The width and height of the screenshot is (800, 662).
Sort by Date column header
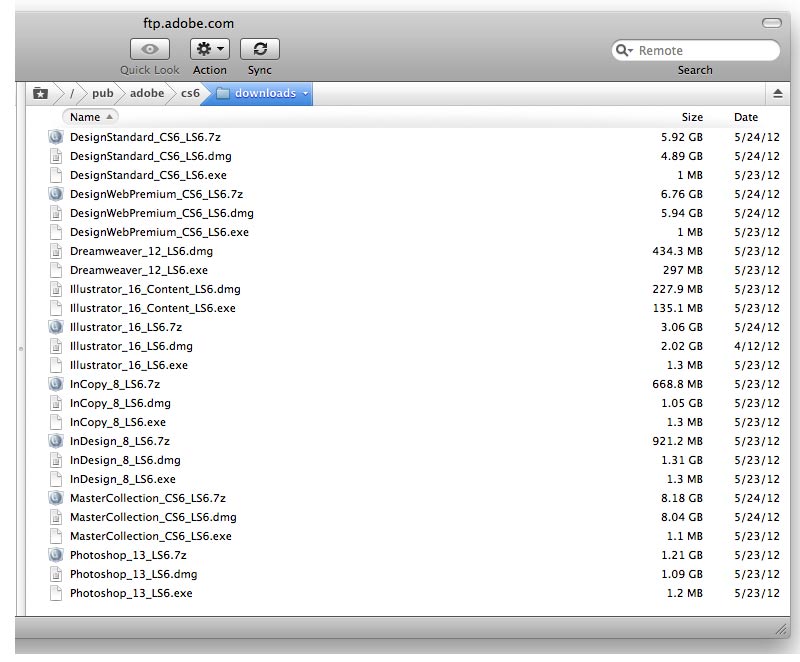745,117
